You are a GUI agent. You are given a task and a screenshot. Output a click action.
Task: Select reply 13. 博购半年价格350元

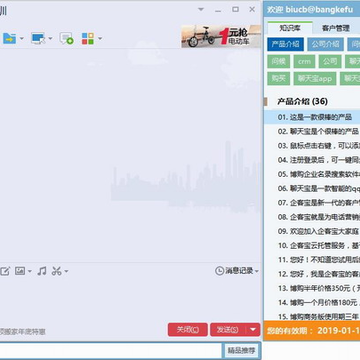[312, 288]
